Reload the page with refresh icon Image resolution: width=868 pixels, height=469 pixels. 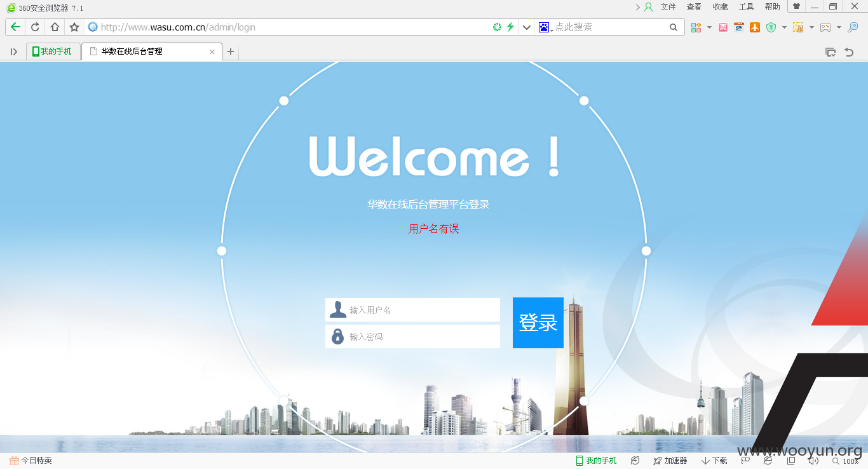[x=35, y=27]
